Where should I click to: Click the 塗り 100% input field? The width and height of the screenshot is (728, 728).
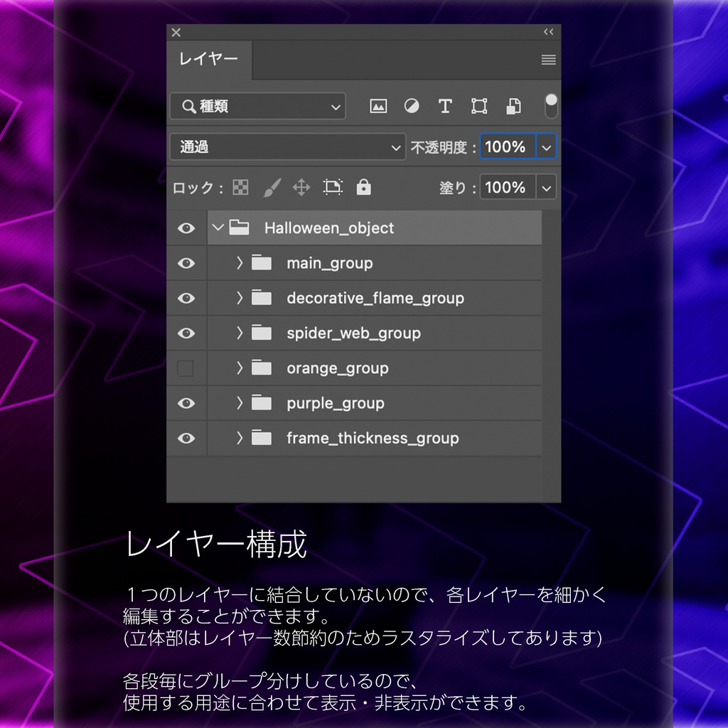tap(508, 188)
